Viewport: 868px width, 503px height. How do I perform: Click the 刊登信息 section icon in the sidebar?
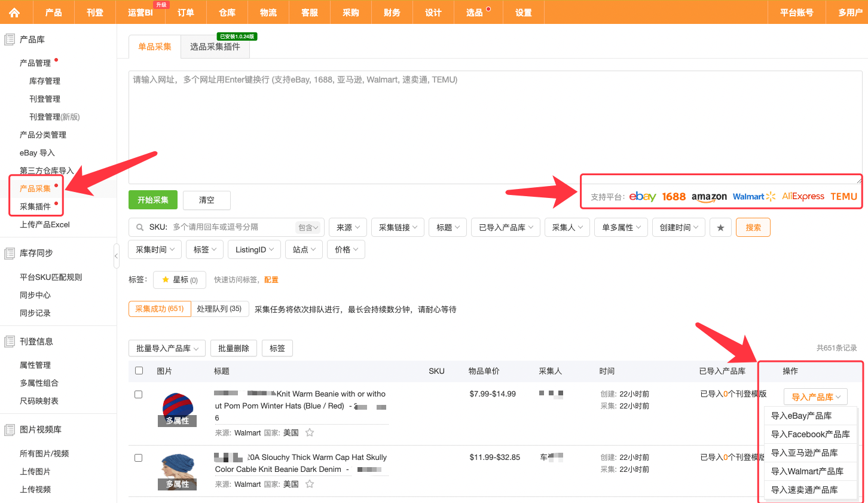(x=9, y=341)
